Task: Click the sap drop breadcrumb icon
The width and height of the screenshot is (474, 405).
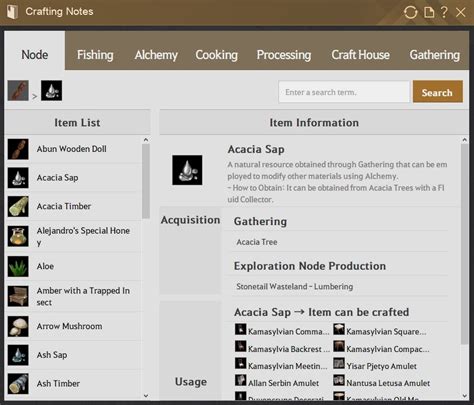Action: (51, 90)
